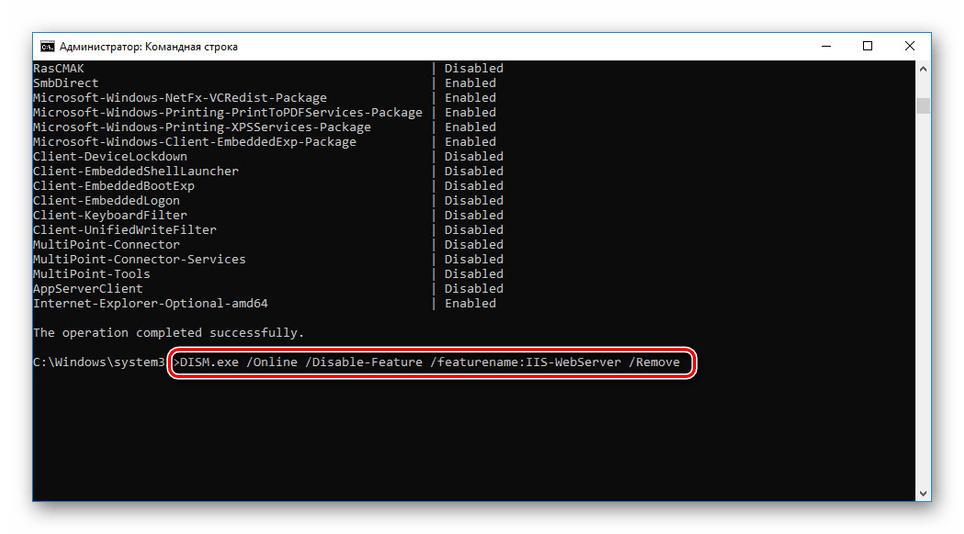
Task: Click the Internet-Explorer-Optional-amd64 entry
Action: [150, 303]
